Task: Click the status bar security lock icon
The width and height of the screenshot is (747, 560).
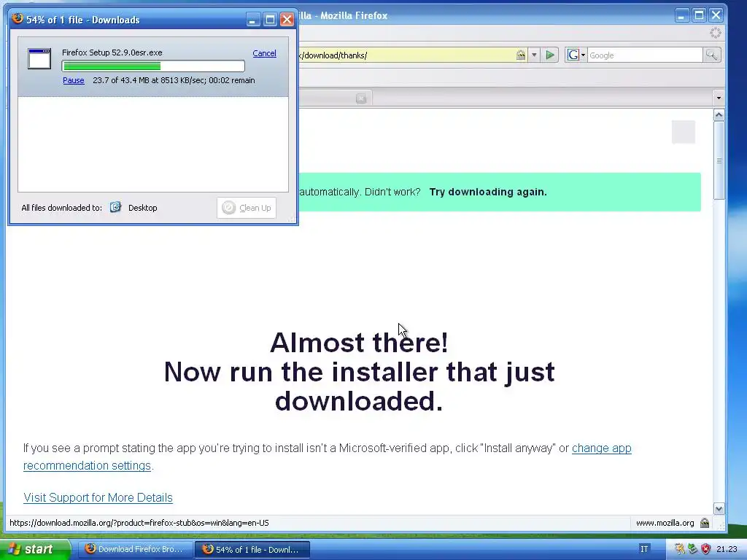Action: tap(705, 523)
